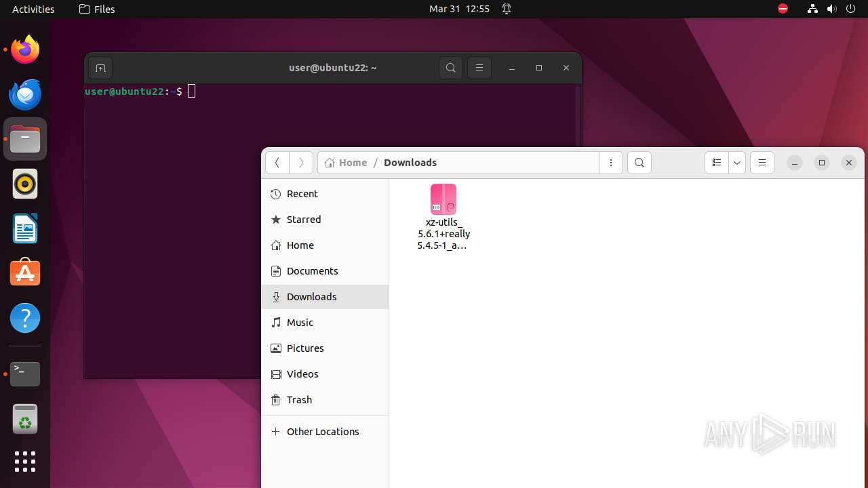The width and height of the screenshot is (868, 488).
Task: Minimize the Terminal window
Action: pos(512,68)
